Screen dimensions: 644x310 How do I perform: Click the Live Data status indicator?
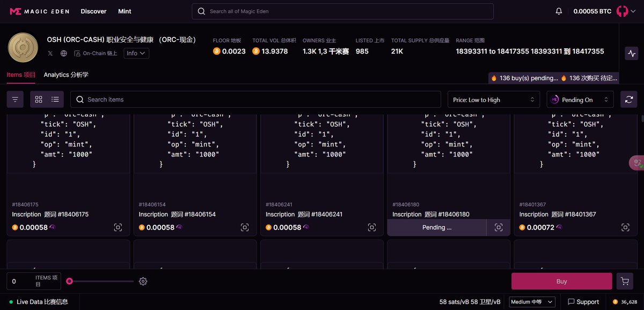[x=39, y=302]
